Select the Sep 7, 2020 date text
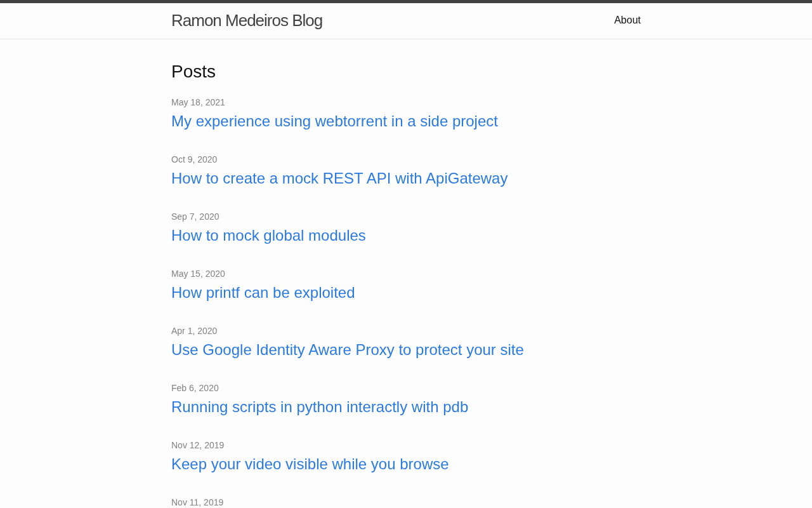This screenshot has height=508, width=812. (195, 217)
